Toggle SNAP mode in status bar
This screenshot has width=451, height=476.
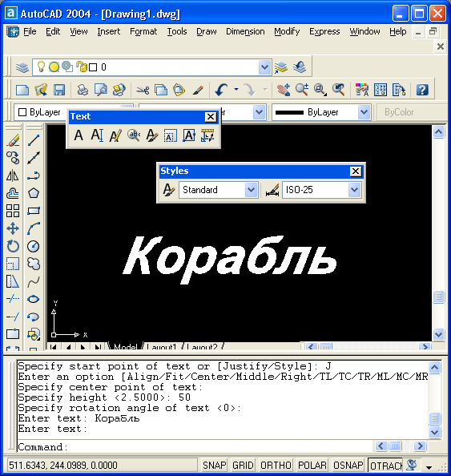coord(214,465)
